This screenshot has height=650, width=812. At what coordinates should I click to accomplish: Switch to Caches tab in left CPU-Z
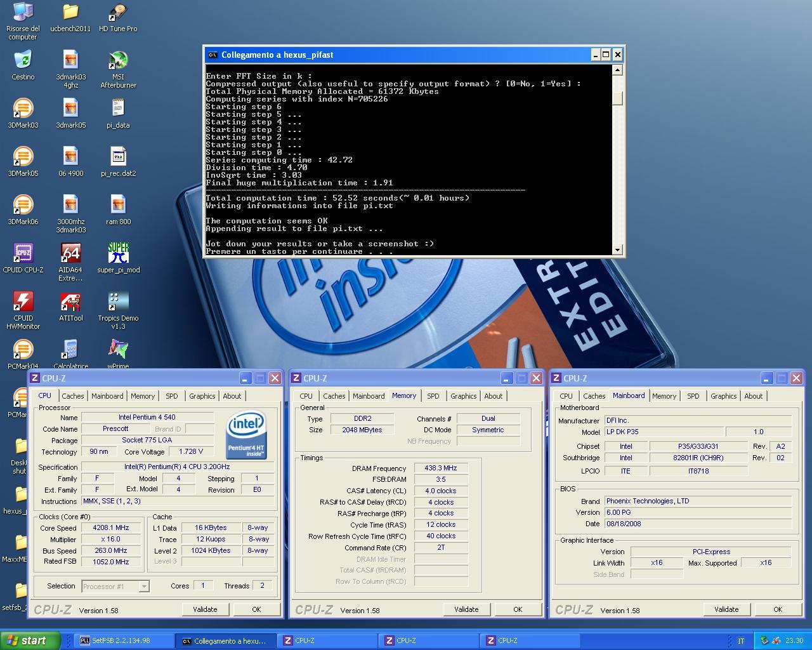[72, 396]
